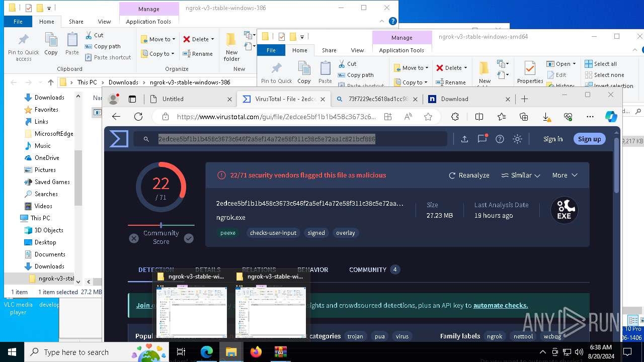
Task: Open the BEHAVIOR tab on VirusTotal
Action: click(312, 270)
